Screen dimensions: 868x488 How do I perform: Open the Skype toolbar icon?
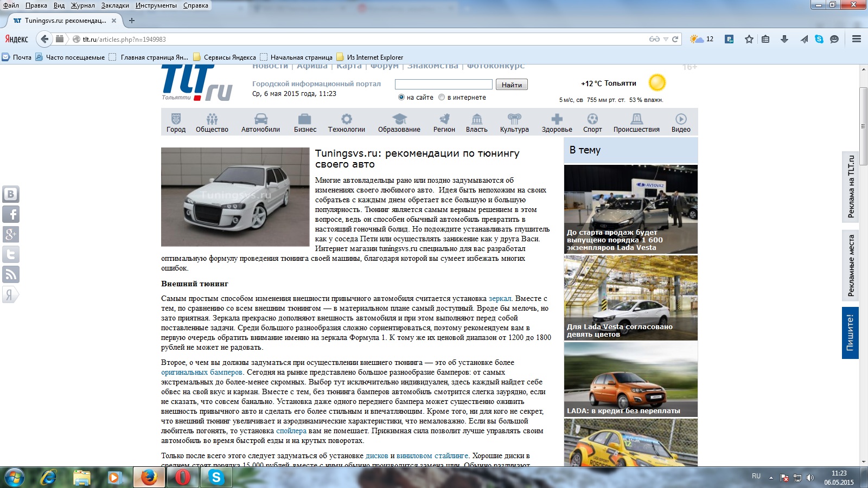[x=819, y=39]
